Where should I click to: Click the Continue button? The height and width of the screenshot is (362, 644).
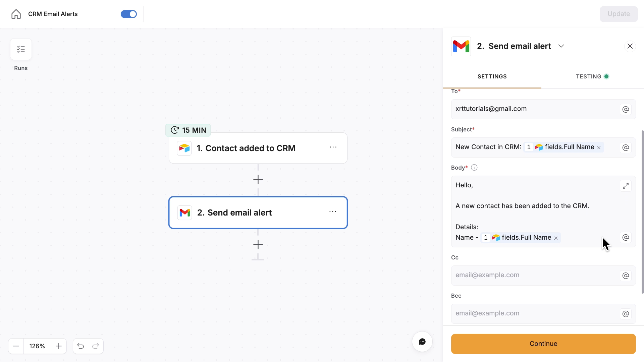[x=543, y=344]
